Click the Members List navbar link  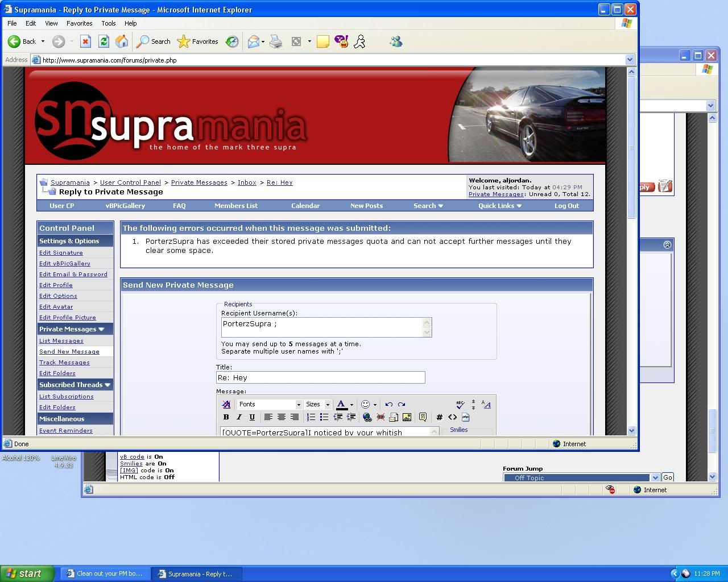(236, 206)
